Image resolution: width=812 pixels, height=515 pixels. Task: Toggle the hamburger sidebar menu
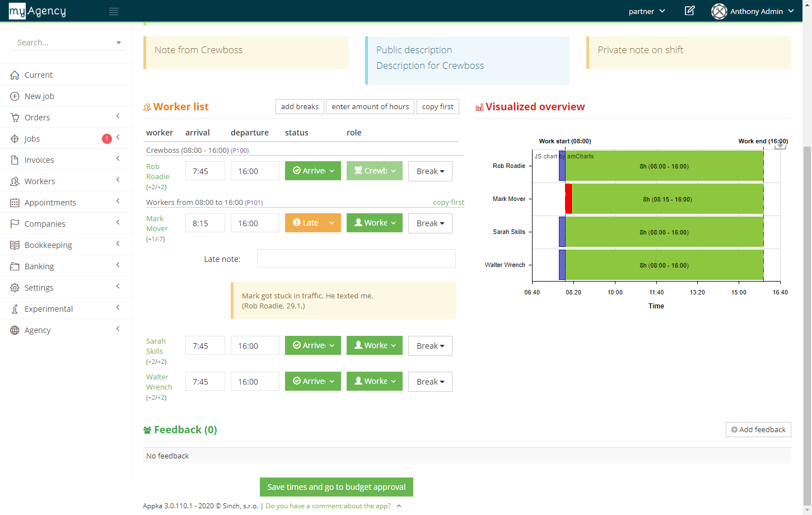click(114, 11)
